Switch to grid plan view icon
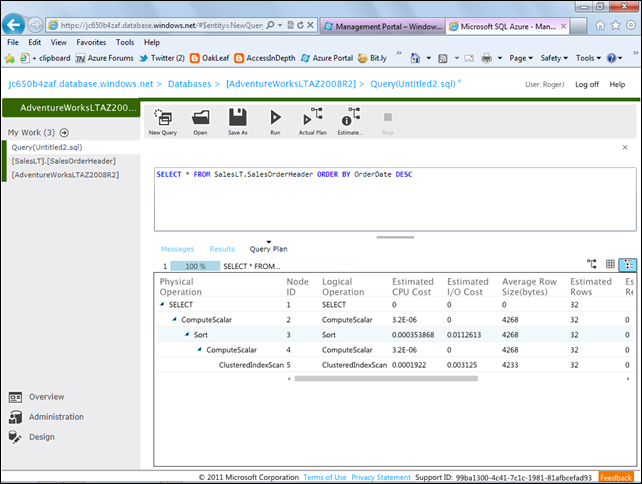This screenshot has width=642, height=484. click(x=610, y=264)
